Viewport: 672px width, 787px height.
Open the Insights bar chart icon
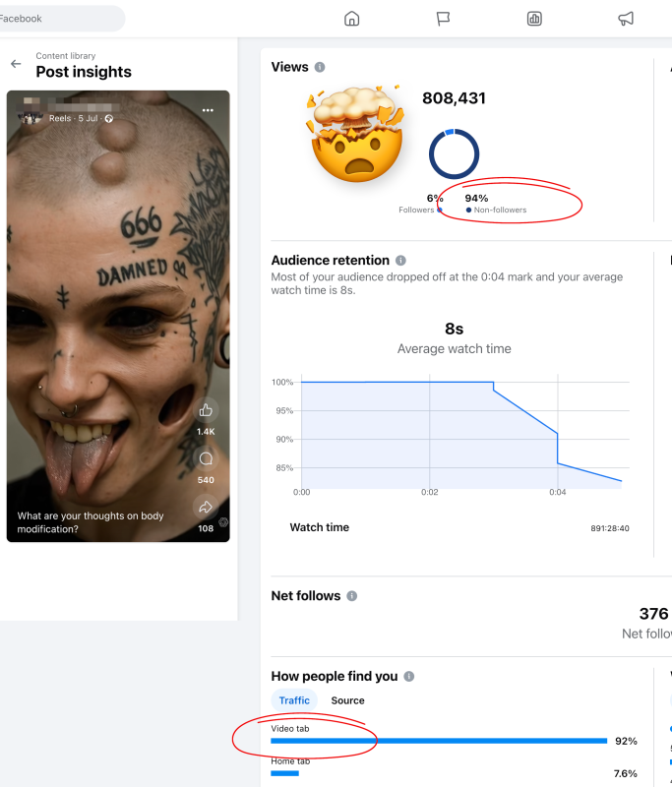point(534,19)
